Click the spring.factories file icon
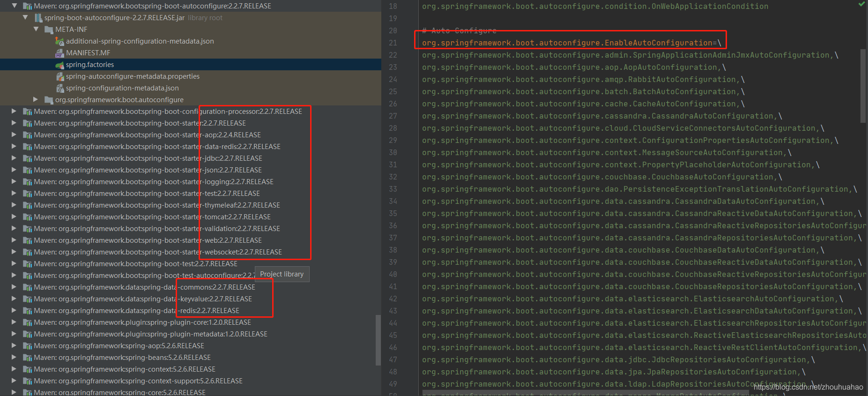Image resolution: width=868 pixels, height=396 pixels. tap(59, 65)
